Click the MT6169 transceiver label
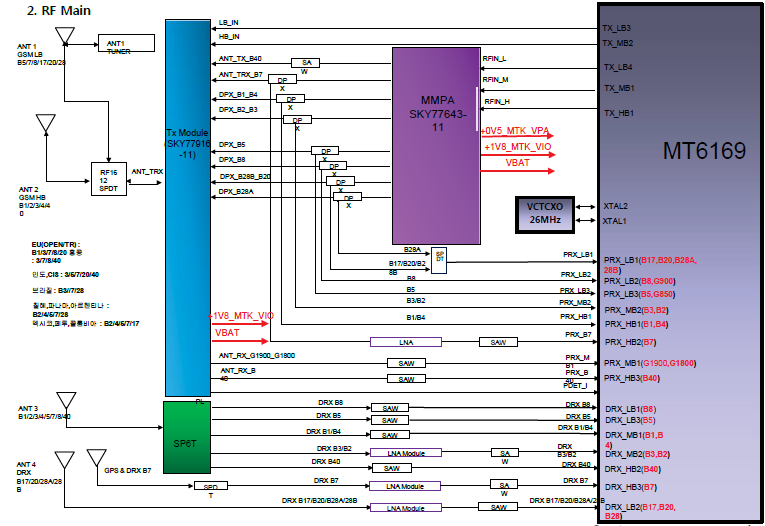This screenshot has width=765, height=526. point(704,151)
